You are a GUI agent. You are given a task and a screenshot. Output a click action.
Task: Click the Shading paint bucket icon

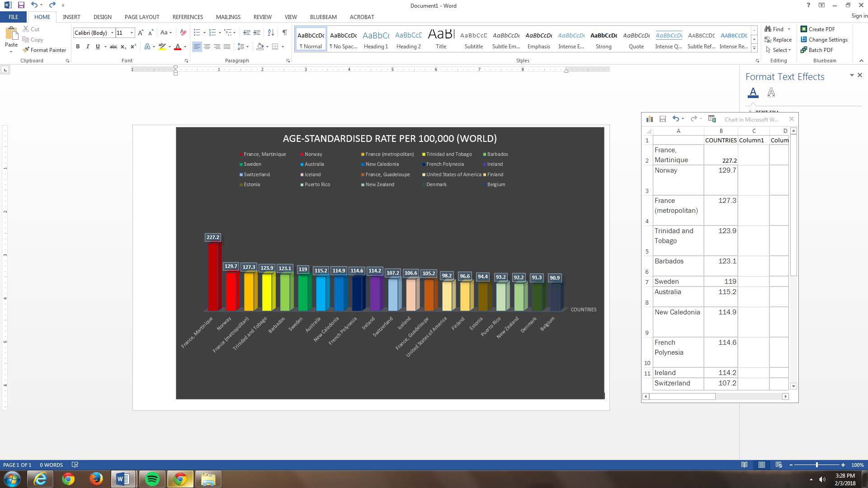click(x=260, y=47)
